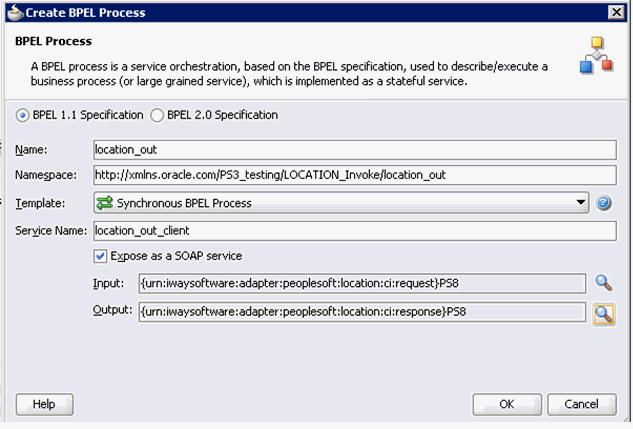633x429 pixels.
Task: Close the Create BPEL Process dialog
Action: (x=616, y=13)
